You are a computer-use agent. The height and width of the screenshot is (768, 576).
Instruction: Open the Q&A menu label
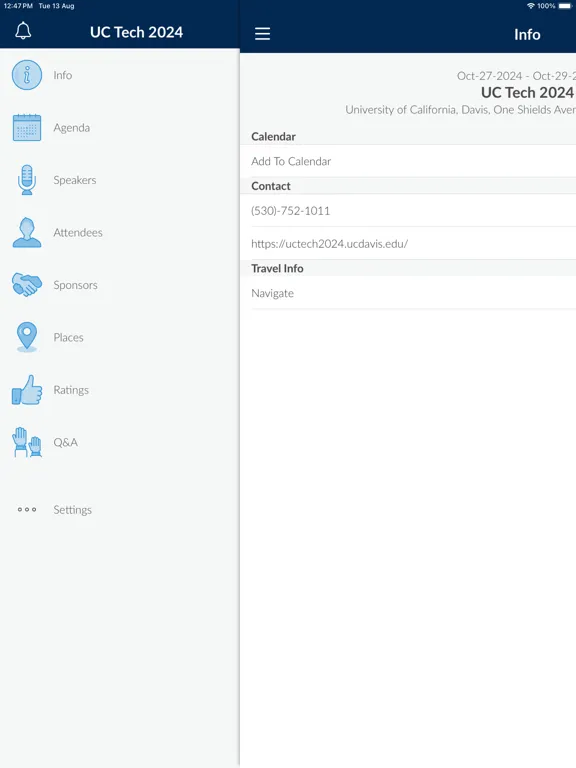click(66, 443)
